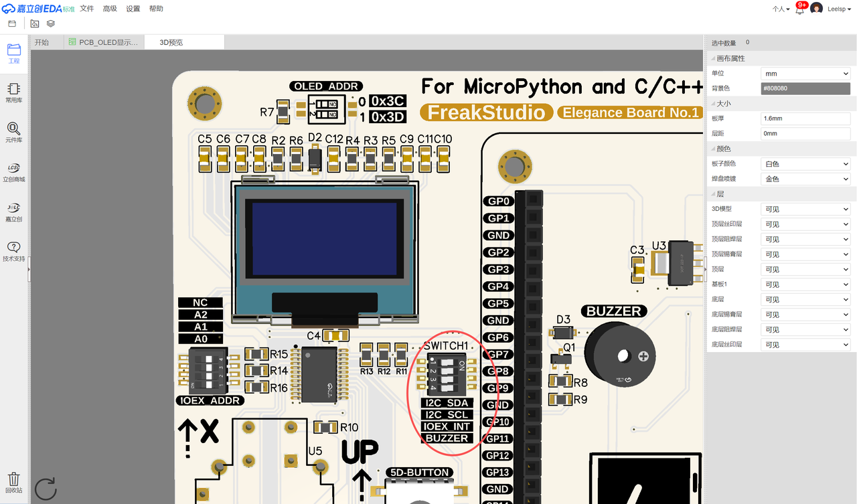Open 技术支持 technical support
The width and height of the screenshot is (857, 504).
(x=14, y=251)
